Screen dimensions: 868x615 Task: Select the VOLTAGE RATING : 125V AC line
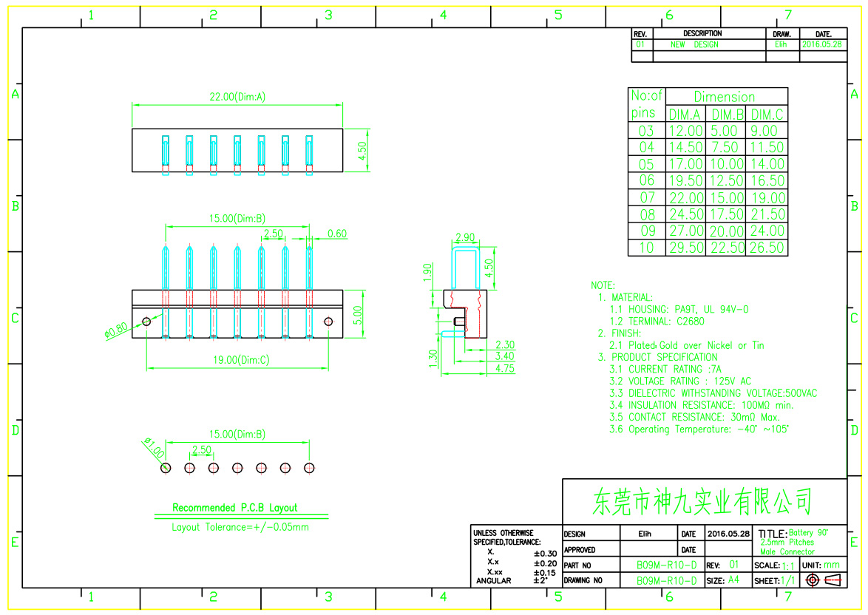pyautogui.click(x=680, y=381)
